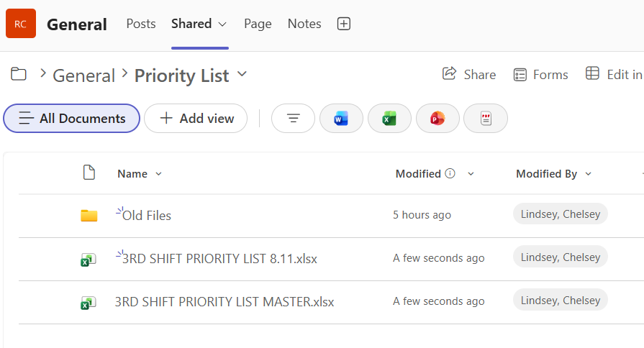Viewport: 644px width, 348px height.
Task: Open the Page tab
Action: [258, 24]
